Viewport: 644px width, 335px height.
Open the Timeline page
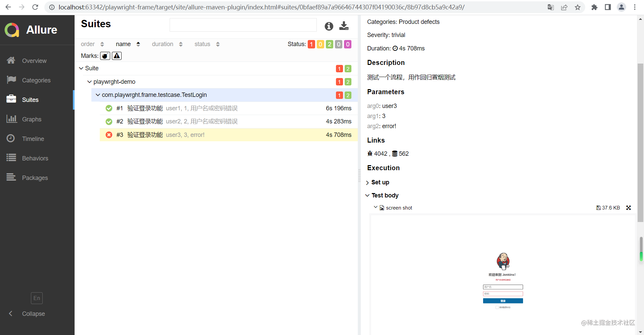(37, 139)
